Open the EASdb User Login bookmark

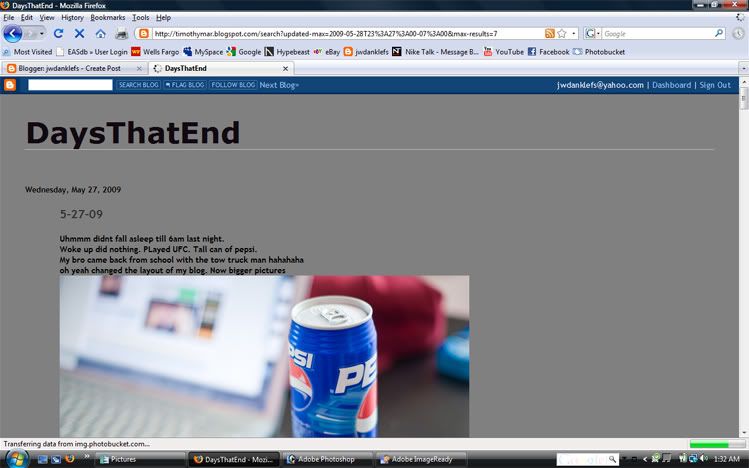tap(92, 52)
